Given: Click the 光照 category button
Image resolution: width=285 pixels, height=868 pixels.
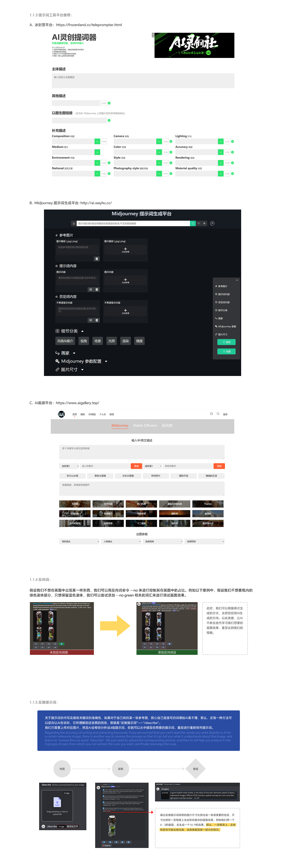Looking at the screenshot, I should (111, 341).
